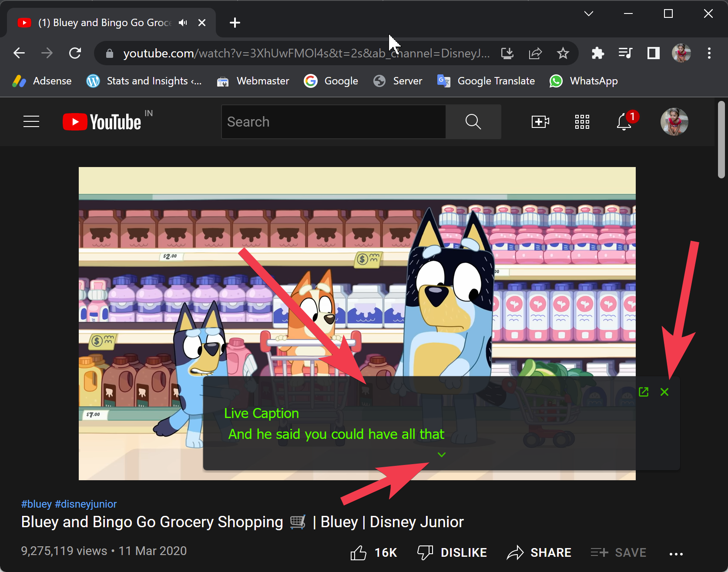Open the media control icon in toolbar
This screenshot has height=572, width=728.
click(x=626, y=53)
